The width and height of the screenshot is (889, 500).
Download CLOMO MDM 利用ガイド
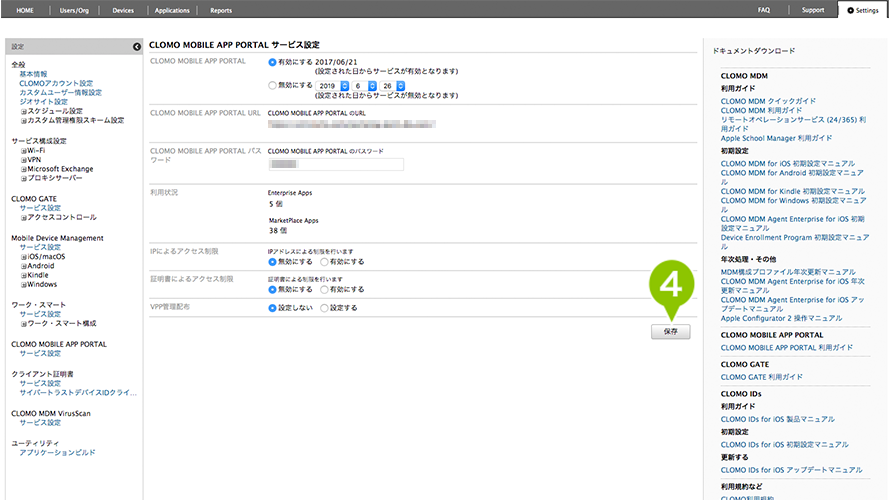(761, 111)
